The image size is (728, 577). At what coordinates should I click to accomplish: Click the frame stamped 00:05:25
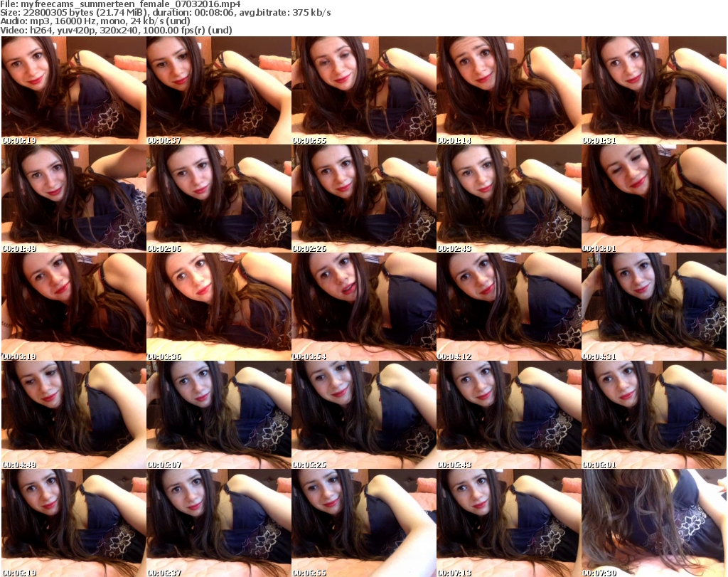pos(364,415)
